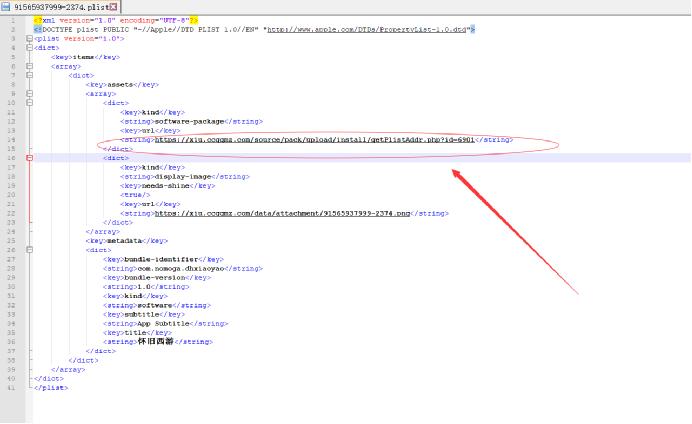This screenshot has width=692, height=424.
Task: Click the closing plist tag on last line
Action: (x=50, y=388)
